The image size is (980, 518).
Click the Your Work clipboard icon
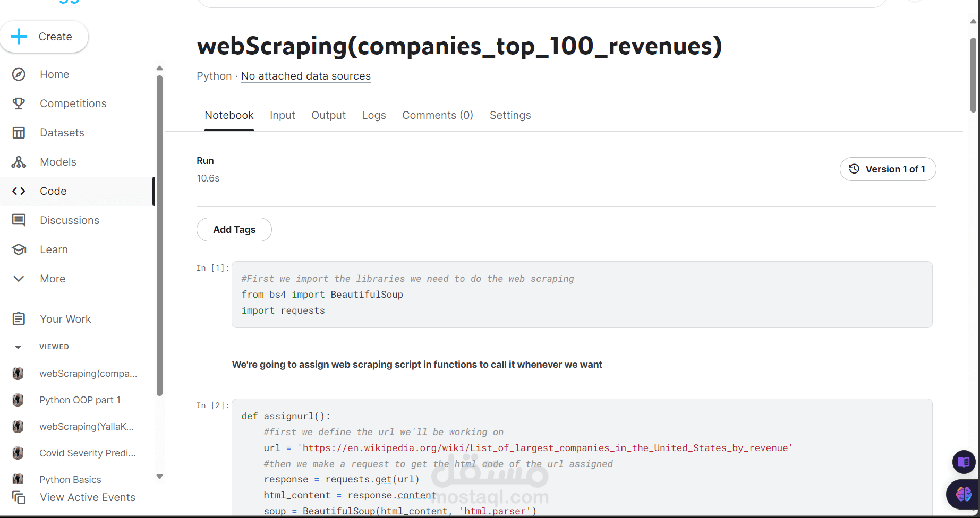pyautogui.click(x=19, y=319)
